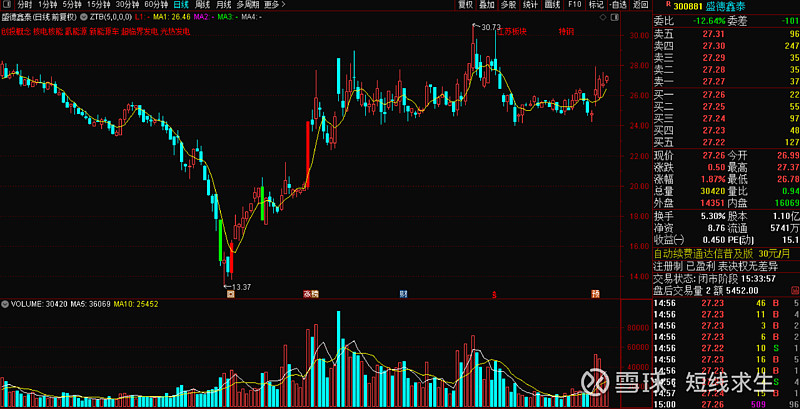Click the 卖五 27.31 order row
This screenshot has height=409, width=800.
(x=726, y=34)
